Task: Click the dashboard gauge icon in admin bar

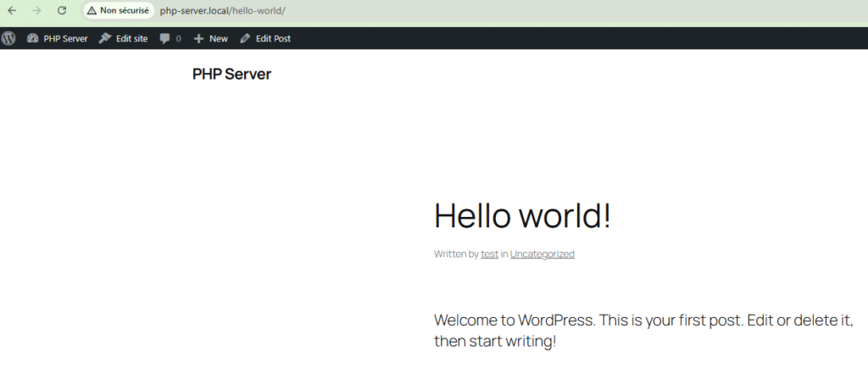Action: (33, 38)
